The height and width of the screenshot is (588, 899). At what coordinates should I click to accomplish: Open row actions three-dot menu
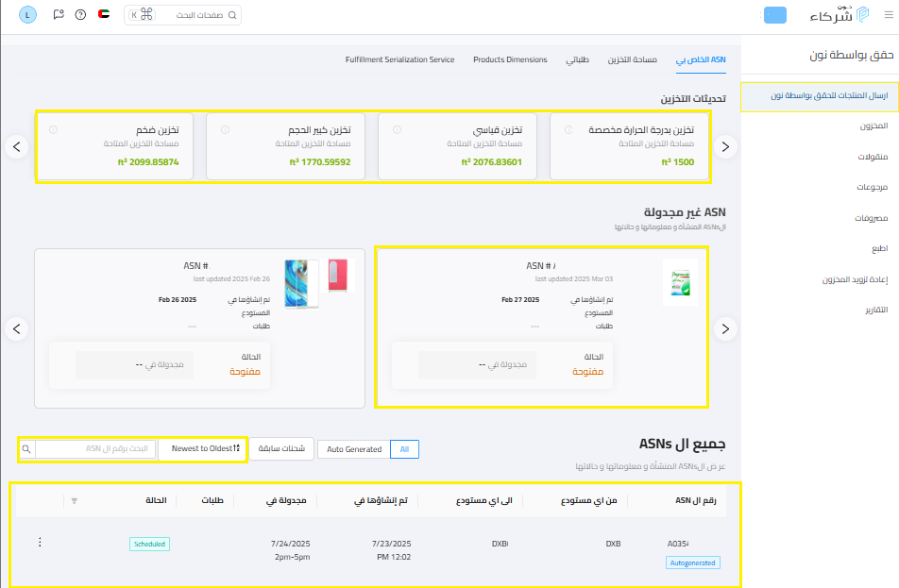click(40, 542)
